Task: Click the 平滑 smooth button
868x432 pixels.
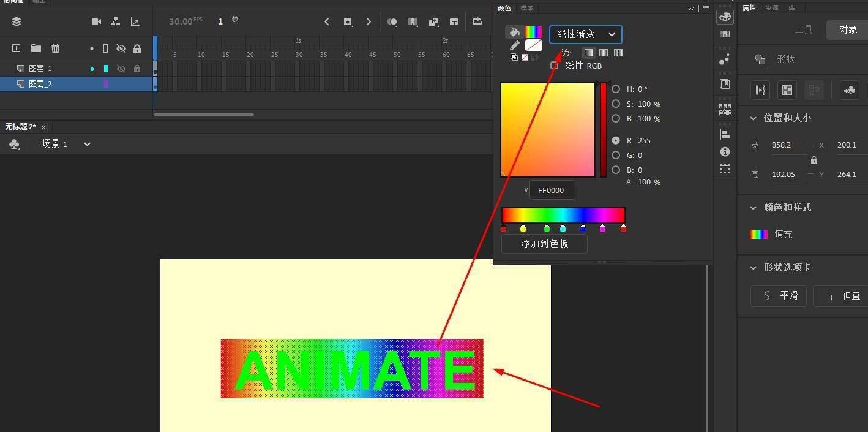Action: tap(779, 296)
